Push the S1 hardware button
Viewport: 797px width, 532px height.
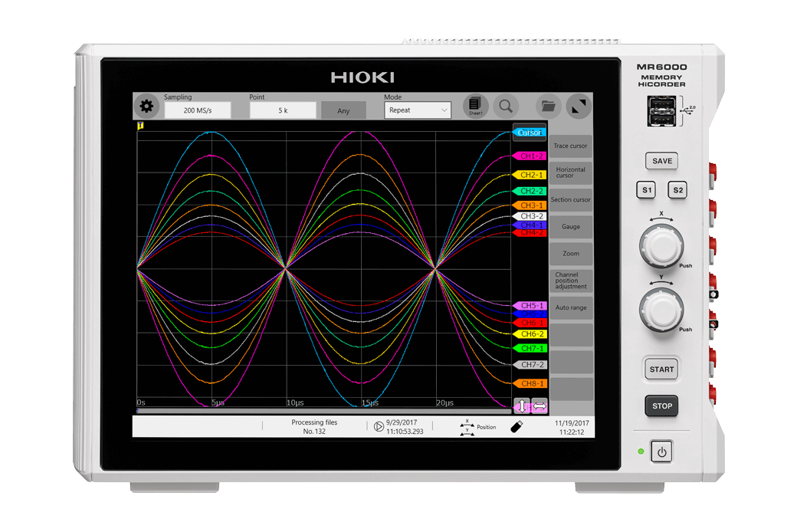coord(646,189)
